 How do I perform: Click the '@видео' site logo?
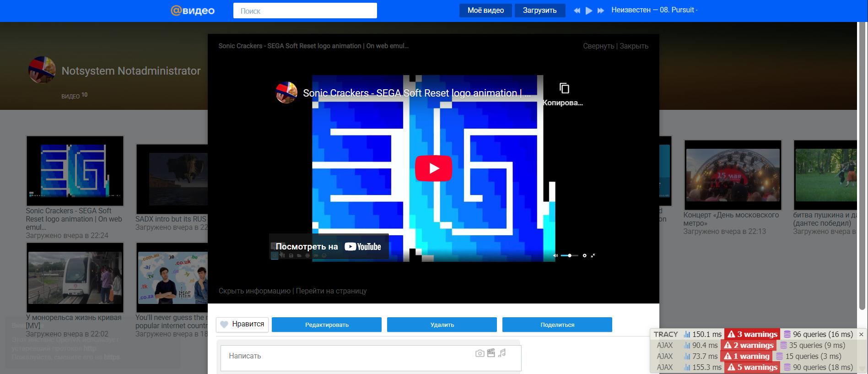193,11
